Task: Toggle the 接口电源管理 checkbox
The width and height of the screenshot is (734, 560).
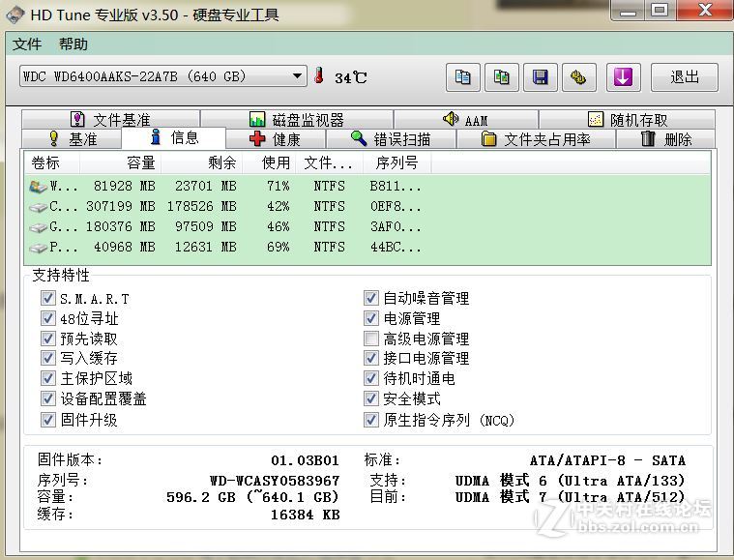Action: click(x=370, y=358)
